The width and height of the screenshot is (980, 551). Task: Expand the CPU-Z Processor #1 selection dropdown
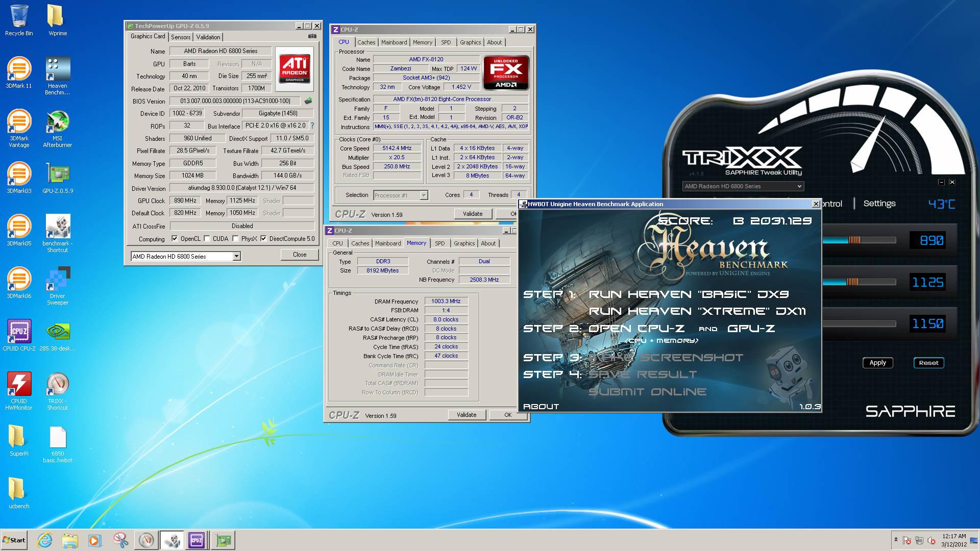pos(424,195)
